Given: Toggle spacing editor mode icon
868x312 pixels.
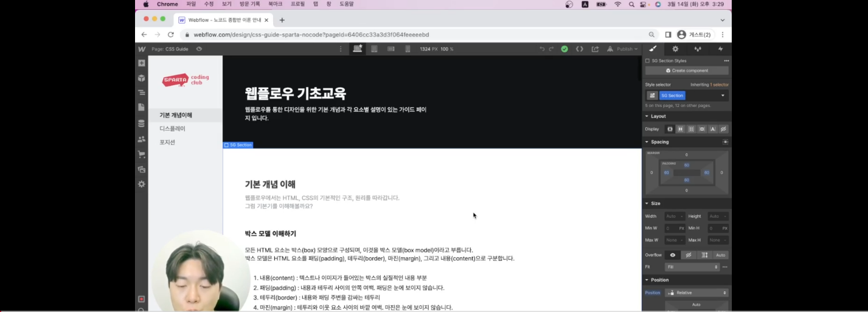Looking at the screenshot, I should (x=725, y=142).
